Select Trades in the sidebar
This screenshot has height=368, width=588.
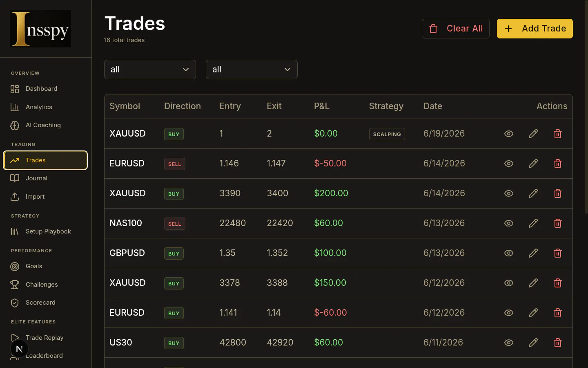tap(45, 160)
